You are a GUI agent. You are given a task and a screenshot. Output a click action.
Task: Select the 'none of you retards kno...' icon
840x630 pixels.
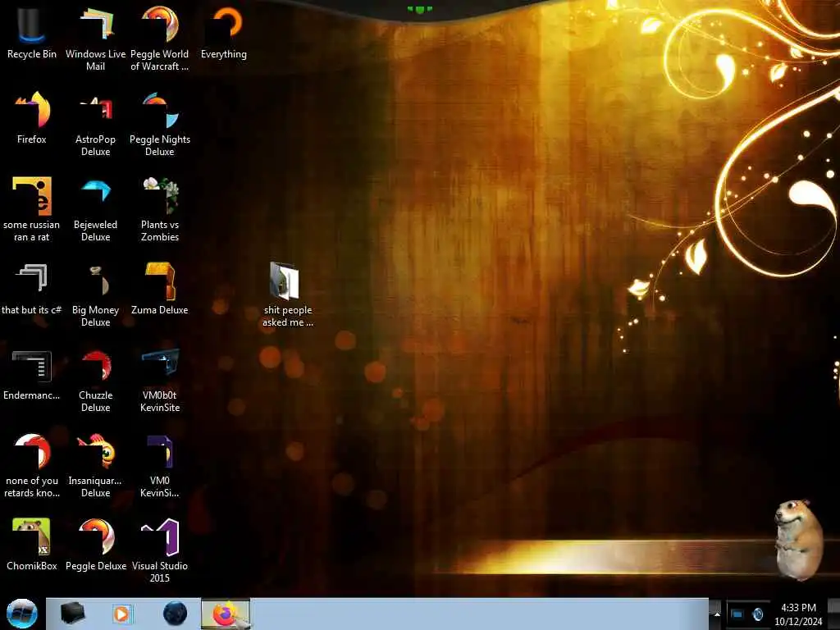tap(32, 466)
